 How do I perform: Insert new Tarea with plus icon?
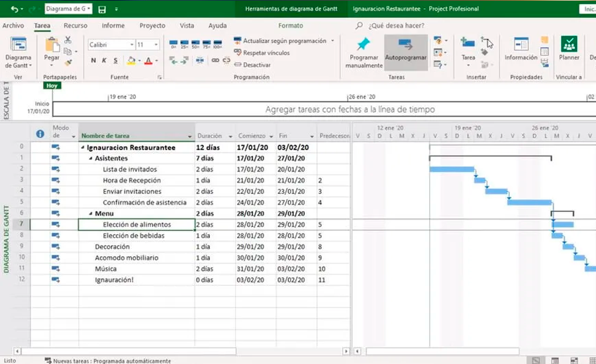468,42
